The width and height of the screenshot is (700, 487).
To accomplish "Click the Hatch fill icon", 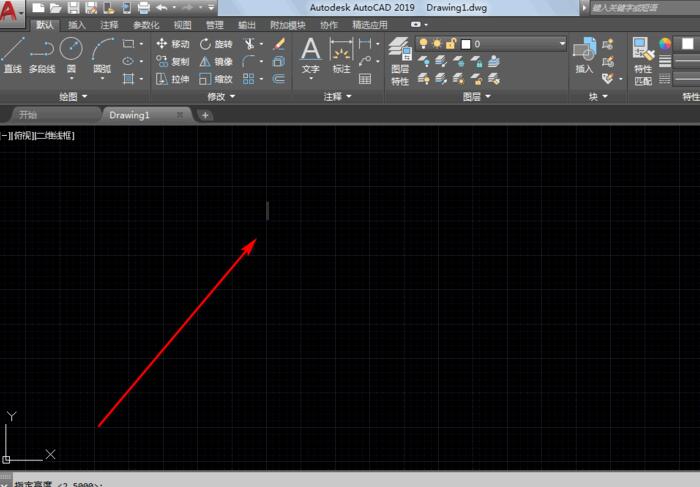I will point(129,79).
